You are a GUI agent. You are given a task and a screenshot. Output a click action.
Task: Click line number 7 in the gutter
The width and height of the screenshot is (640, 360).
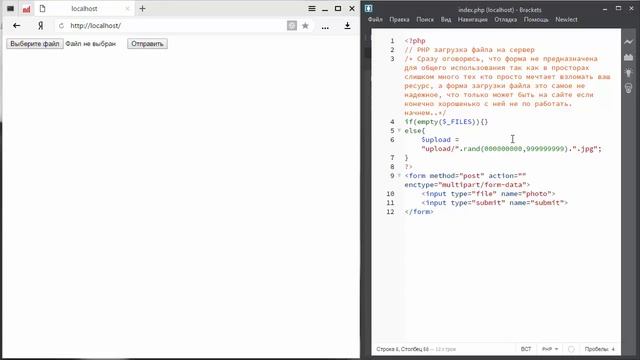click(392, 158)
